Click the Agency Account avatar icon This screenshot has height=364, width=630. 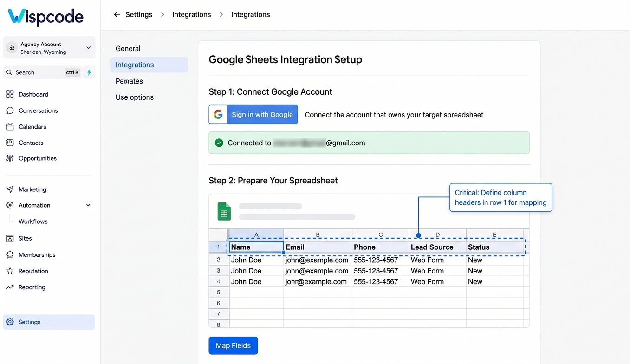pos(12,48)
